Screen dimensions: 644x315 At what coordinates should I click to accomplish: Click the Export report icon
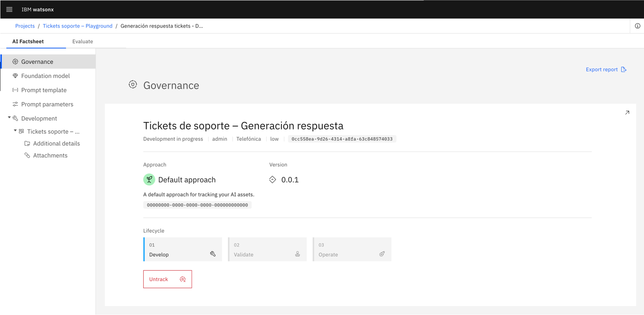click(x=624, y=70)
